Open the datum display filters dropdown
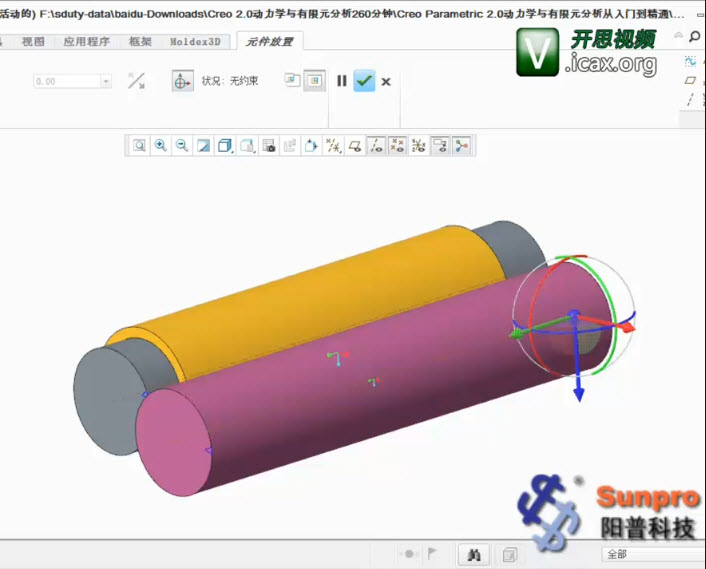The width and height of the screenshot is (706, 569). point(333,145)
